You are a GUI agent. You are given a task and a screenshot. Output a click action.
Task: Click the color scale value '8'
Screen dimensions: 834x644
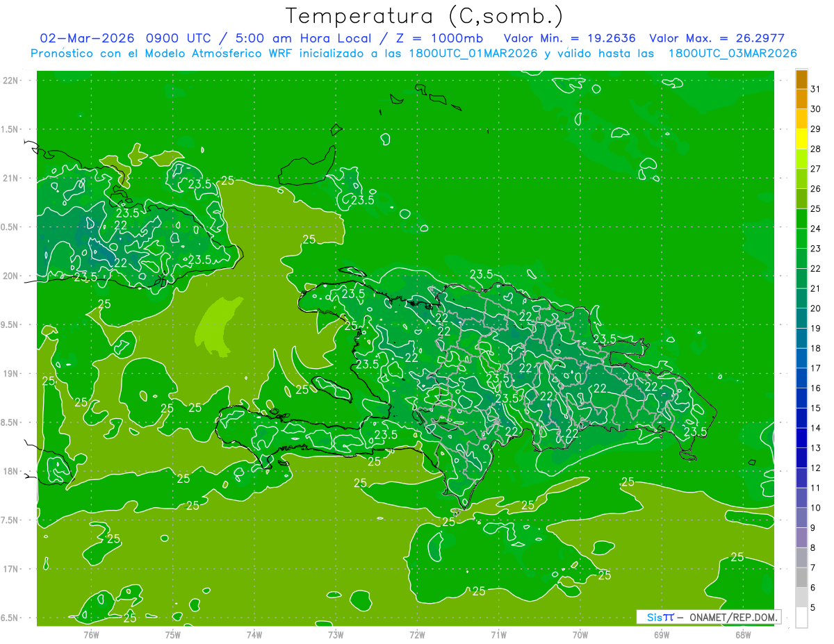[813, 548]
